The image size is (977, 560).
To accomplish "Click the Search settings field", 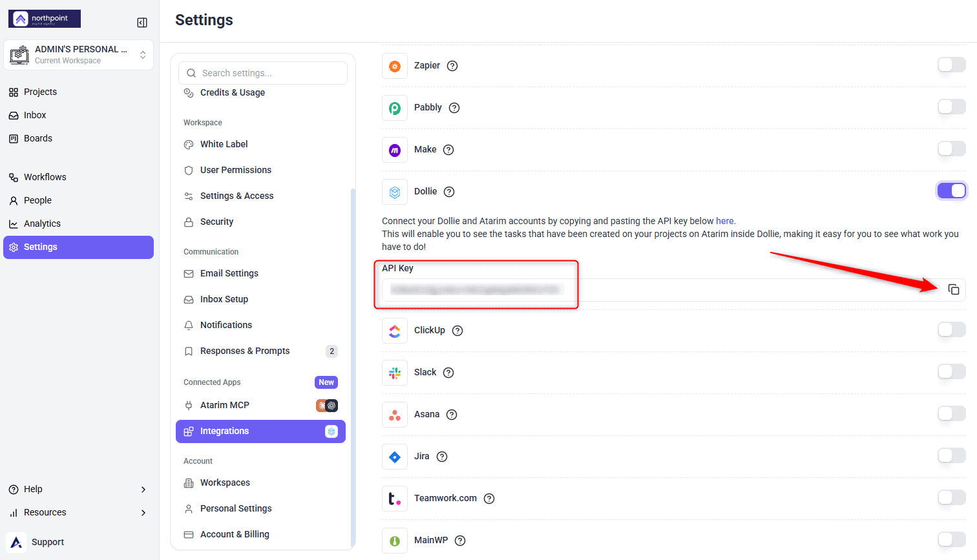I will [263, 73].
